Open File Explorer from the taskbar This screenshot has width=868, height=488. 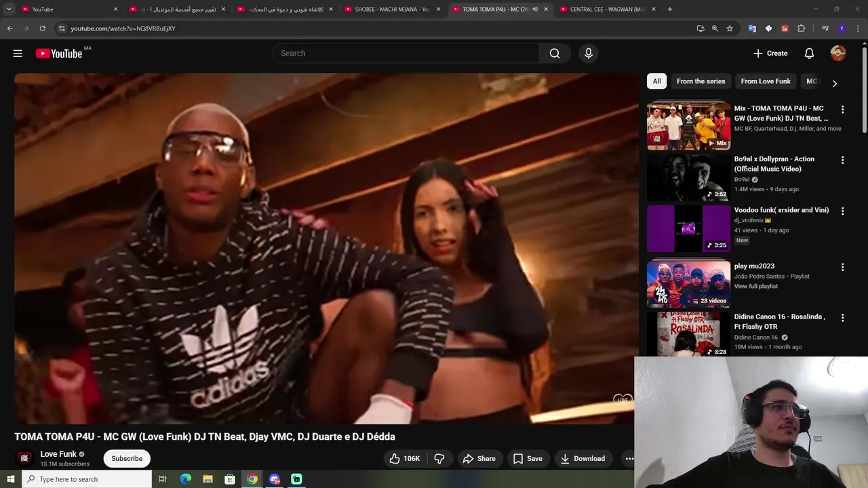[x=208, y=479]
